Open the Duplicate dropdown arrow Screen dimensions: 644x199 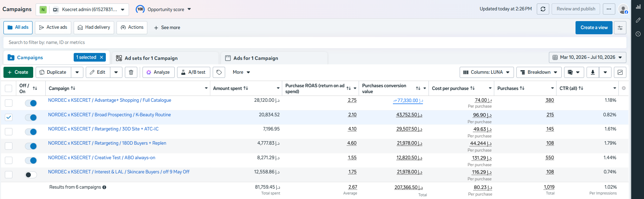coord(77,72)
